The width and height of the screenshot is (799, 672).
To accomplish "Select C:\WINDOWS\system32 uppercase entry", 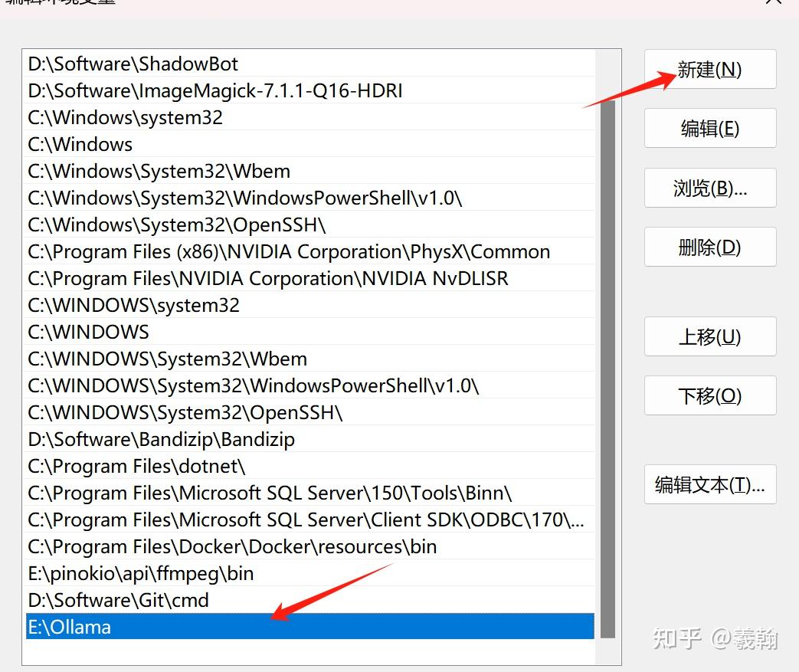I will pyautogui.click(x=309, y=306).
